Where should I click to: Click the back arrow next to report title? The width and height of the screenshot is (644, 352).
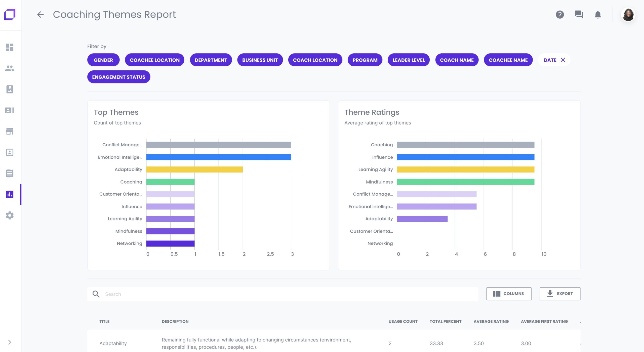tap(40, 15)
